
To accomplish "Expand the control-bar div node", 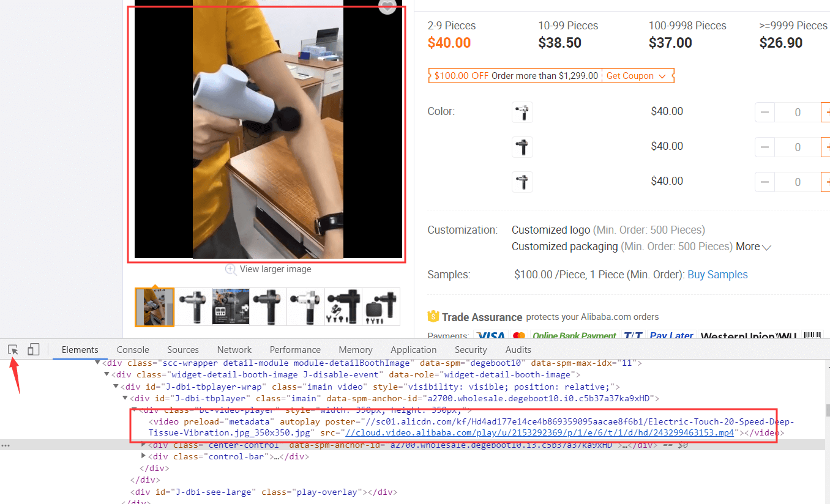I will (144, 456).
